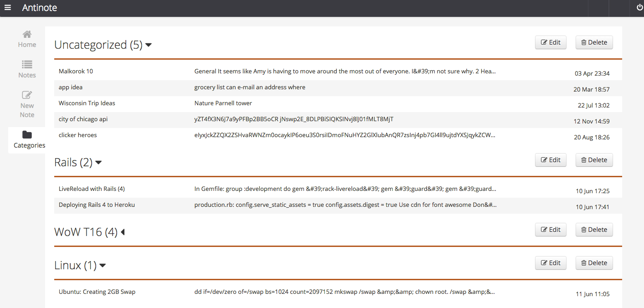Open the app idea note
Viewport: 644px width, 308px height.
(71, 87)
